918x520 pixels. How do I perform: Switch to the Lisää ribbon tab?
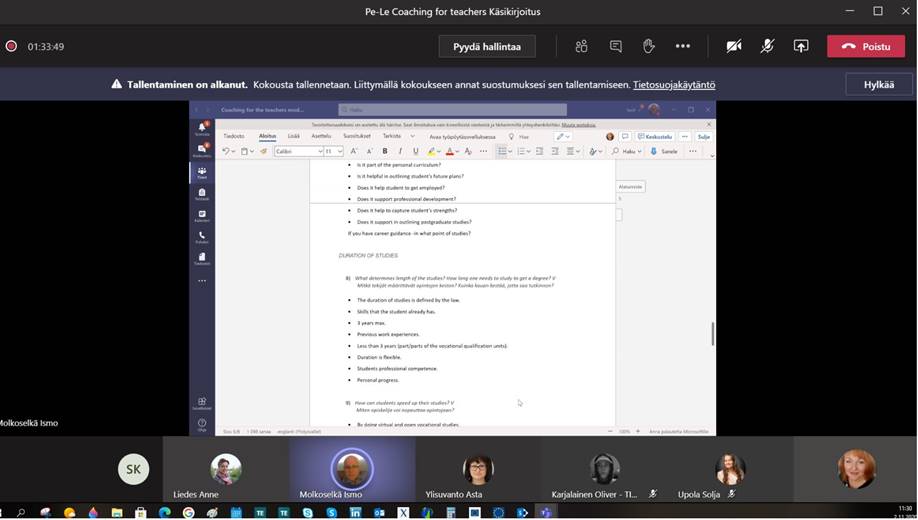click(x=294, y=136)
